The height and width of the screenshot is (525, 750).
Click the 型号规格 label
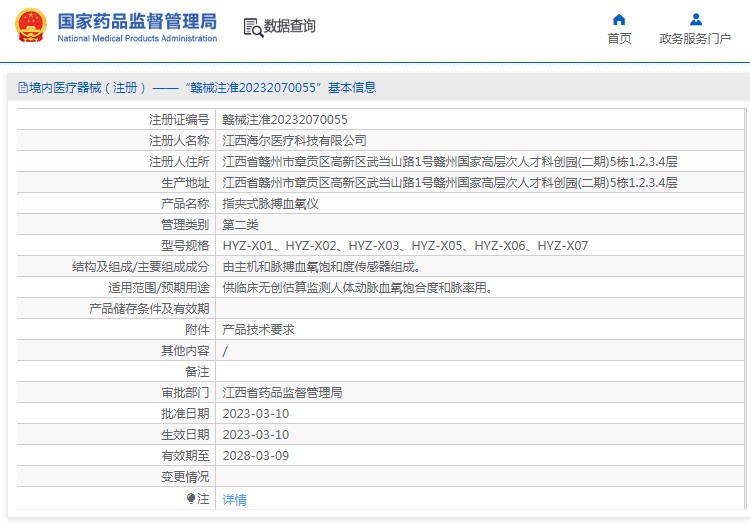[185, 246]
